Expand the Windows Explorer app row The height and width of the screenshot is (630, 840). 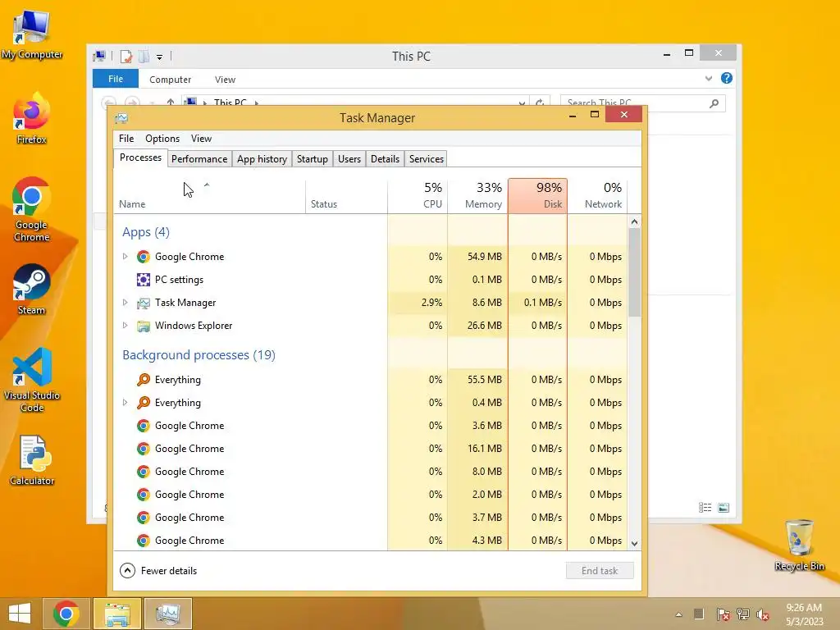(x=125, y=326)
